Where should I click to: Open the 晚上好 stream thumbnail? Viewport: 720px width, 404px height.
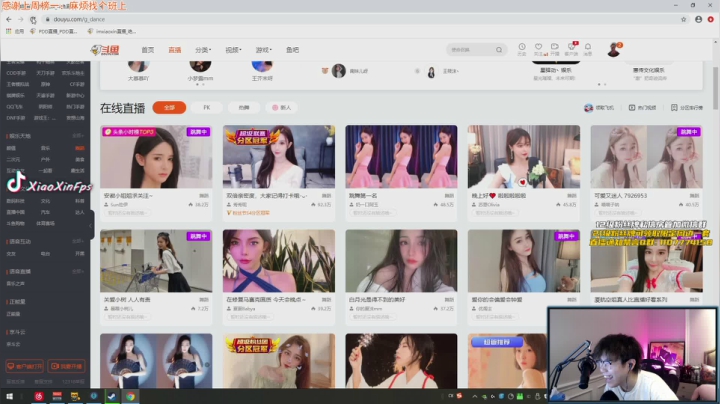click(x=524, y=157)
